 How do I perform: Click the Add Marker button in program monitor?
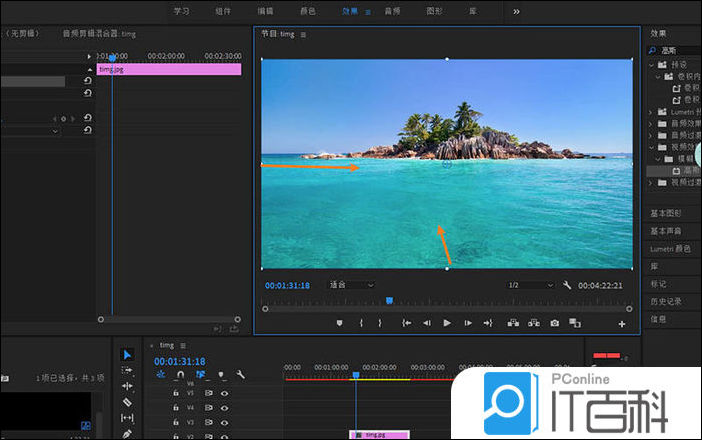coord(339,323)
